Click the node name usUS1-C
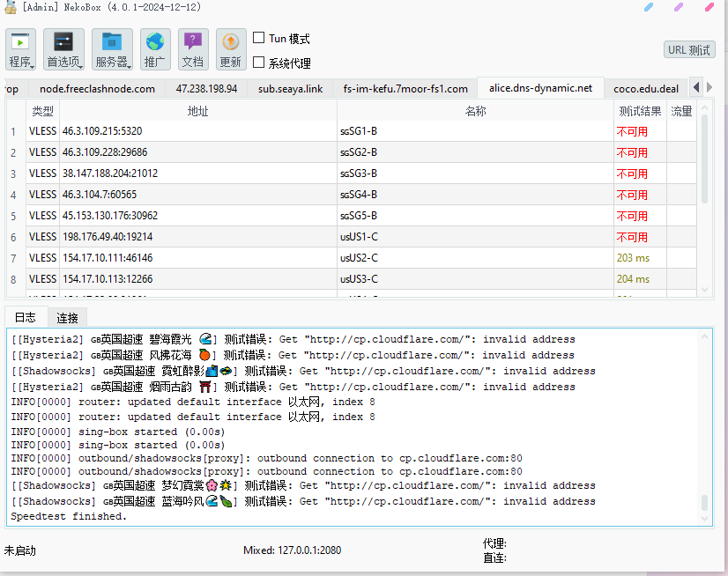The height and width of the screenshot is (576, 728). coord(359,237)
